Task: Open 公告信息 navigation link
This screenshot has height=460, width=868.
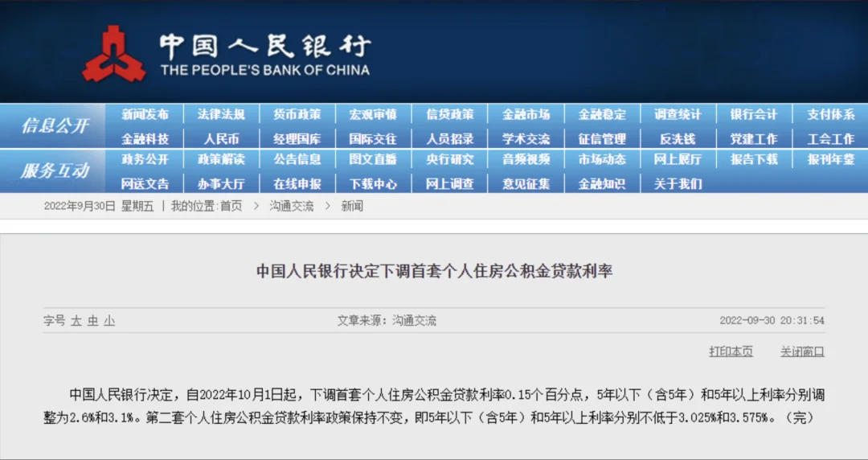Action: [297, 159]
